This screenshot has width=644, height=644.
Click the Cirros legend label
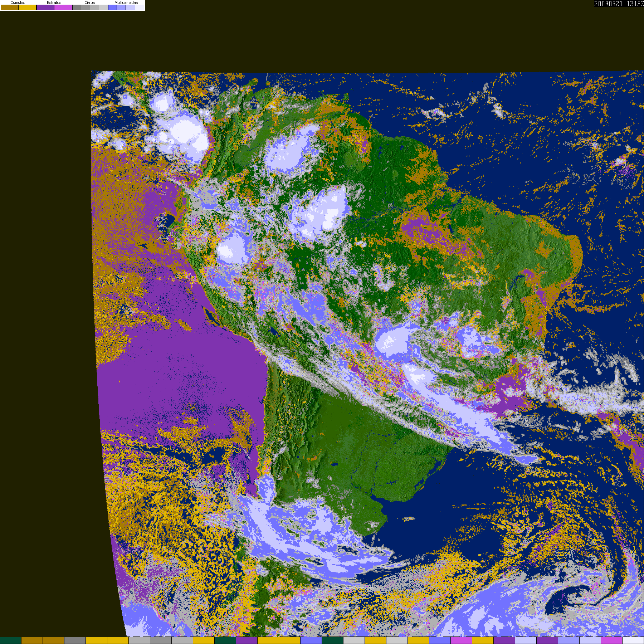(90, 3)
